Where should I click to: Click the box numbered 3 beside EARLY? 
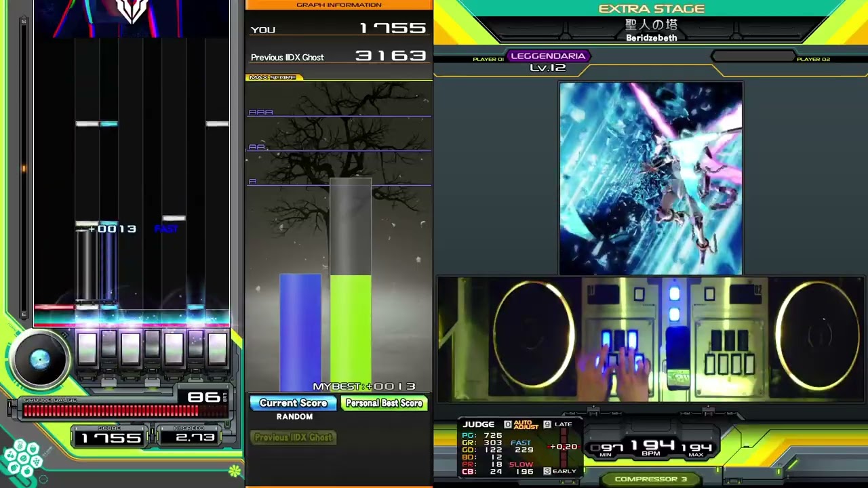547,471
